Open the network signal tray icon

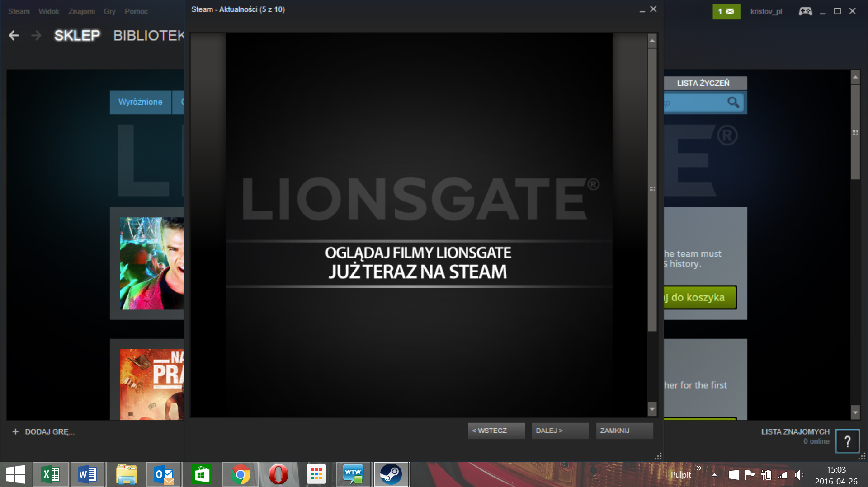pos(783,475)
